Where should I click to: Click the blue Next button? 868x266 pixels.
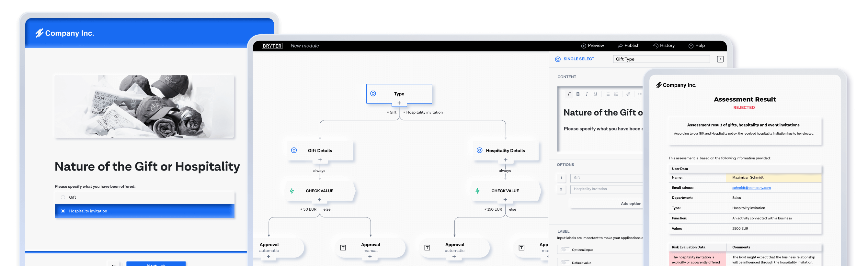(156, 264)
